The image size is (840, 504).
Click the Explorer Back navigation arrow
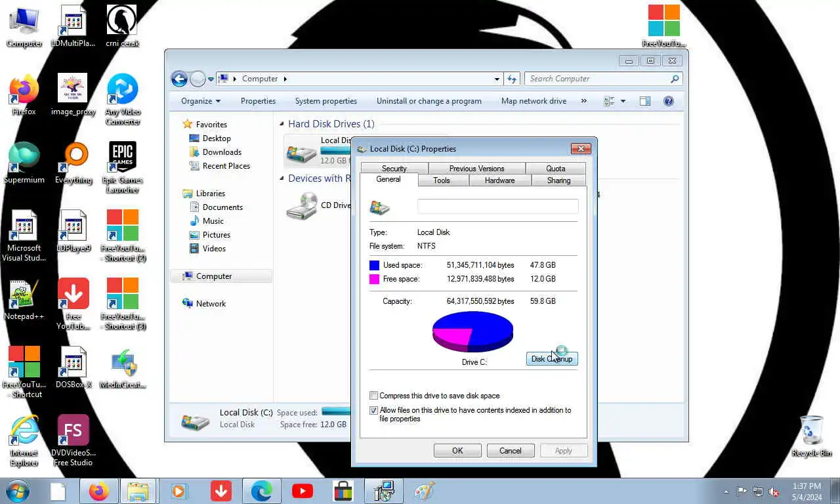(179, 79)
